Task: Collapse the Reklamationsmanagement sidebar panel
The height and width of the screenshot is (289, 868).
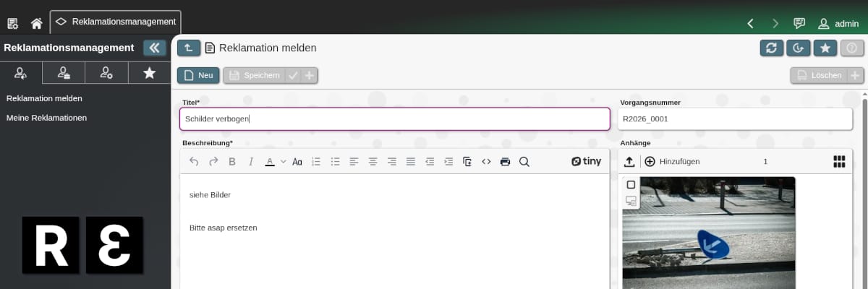Action: [155, 48]
